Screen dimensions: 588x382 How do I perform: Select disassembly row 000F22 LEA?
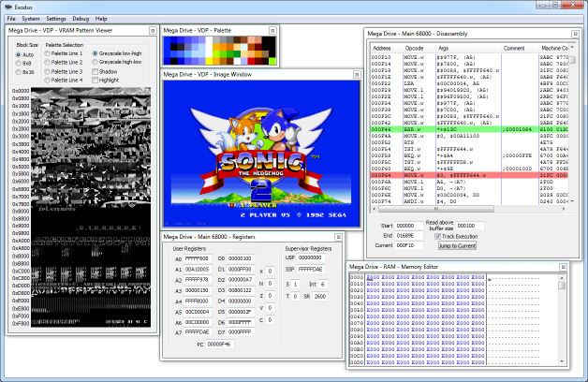pos(469,83)
